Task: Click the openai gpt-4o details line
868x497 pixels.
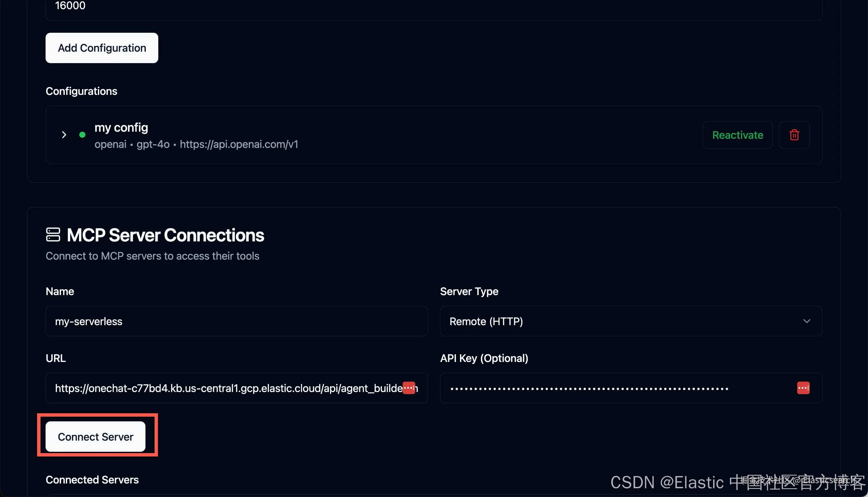Action: (196, 145)
